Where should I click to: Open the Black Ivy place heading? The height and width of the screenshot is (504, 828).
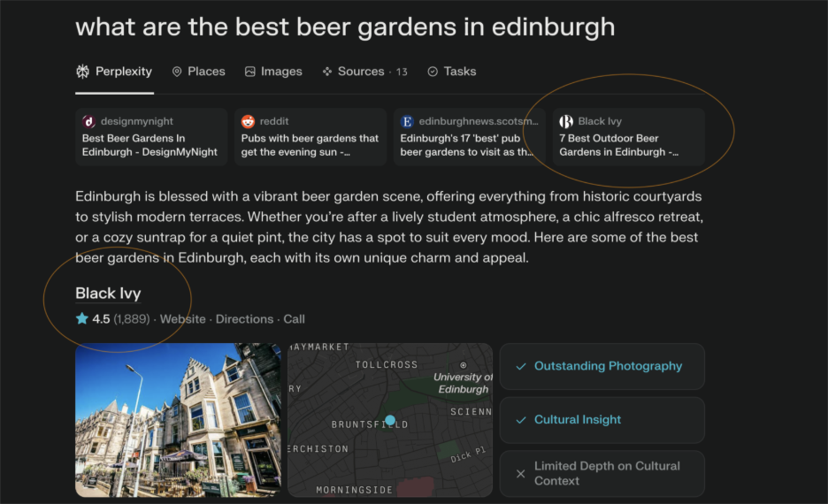108,294
